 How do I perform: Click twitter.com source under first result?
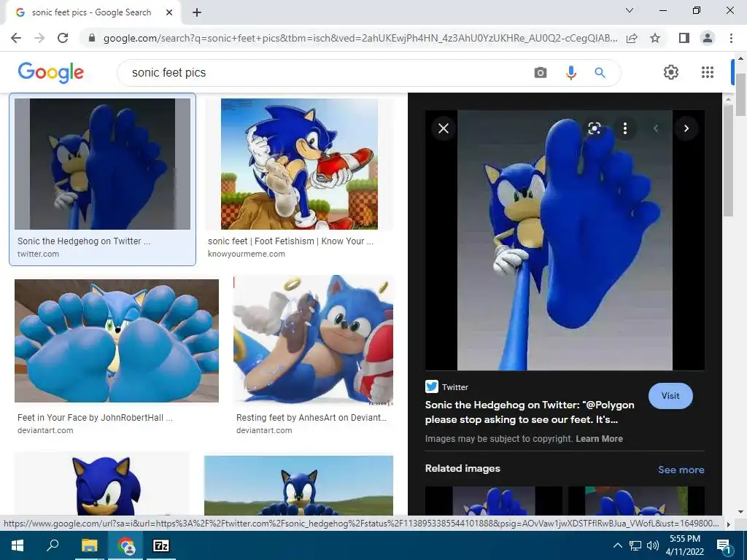[x=38, y=254]
